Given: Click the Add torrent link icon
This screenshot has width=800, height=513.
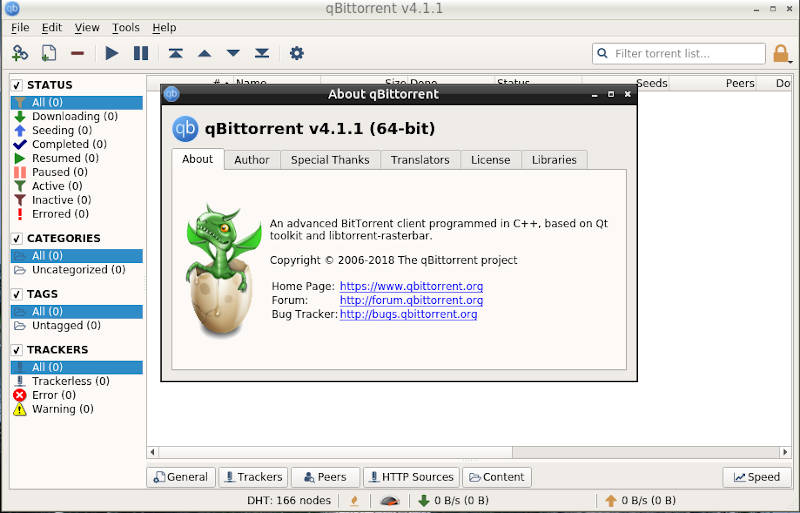Looking at the screenshot, I should point(20,53).
